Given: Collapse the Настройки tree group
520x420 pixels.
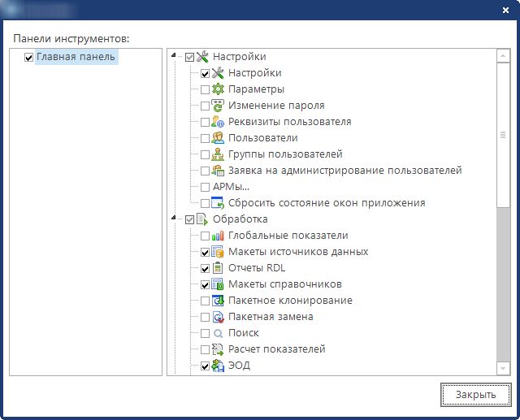Looking at the screenshot, I should [x=175, y=57].
